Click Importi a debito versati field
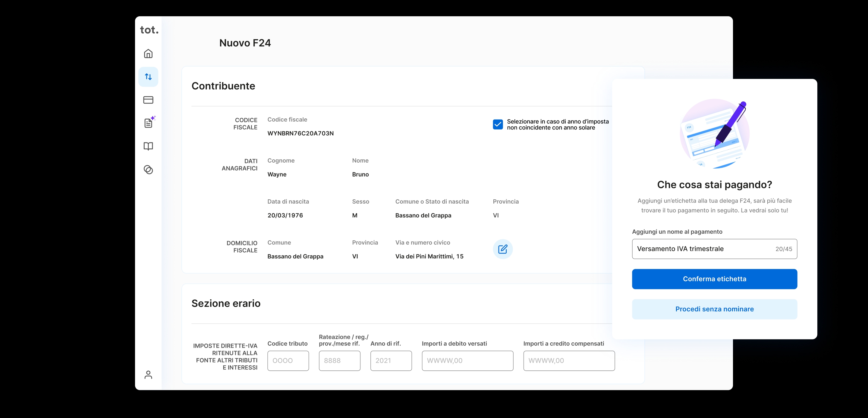The height and width of the screenshot is (418, 868). click(x=467, y=360)
